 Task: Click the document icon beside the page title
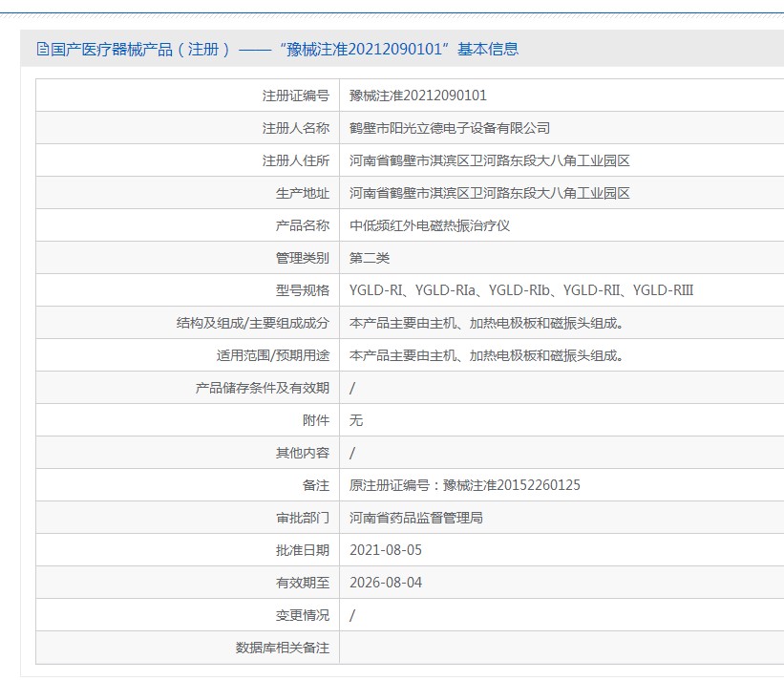pos(43,49)
